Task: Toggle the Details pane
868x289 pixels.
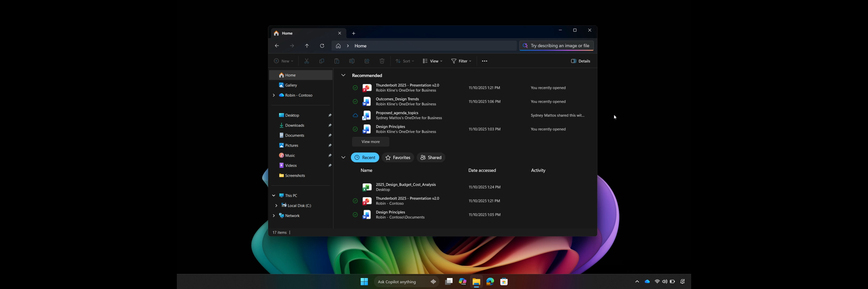Action: tap(581, 61)
